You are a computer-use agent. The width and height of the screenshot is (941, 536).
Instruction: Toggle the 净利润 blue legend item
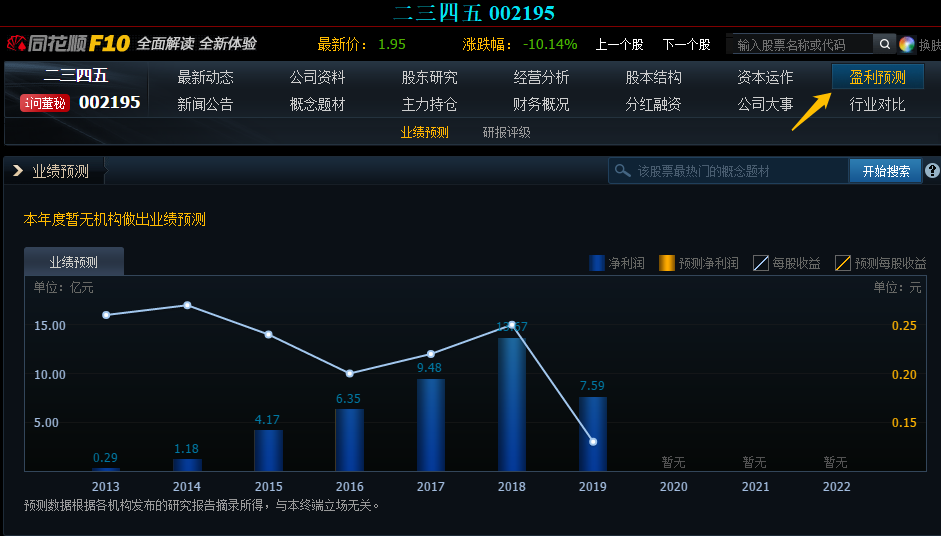coord(614,263)
